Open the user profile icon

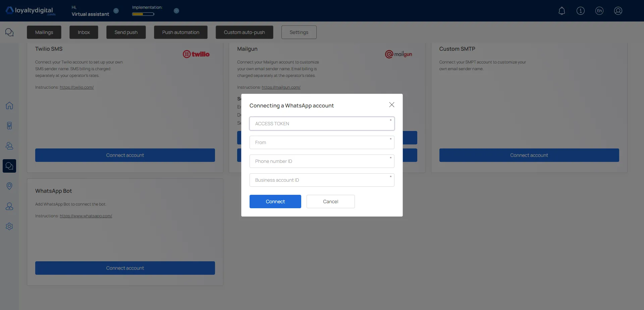(x=618, y=11)
